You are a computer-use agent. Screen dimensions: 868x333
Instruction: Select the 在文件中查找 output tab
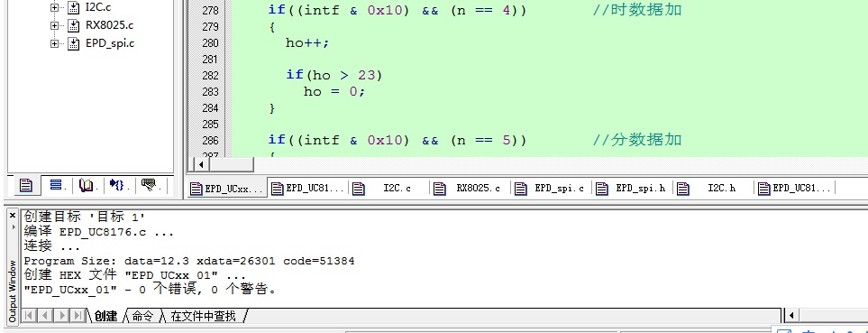(x=203, y=316)
